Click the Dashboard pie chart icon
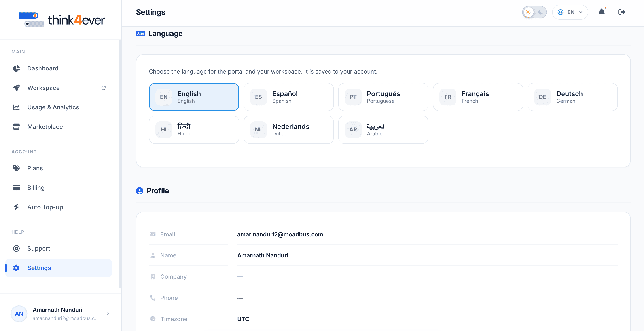This screenshot has height=331, width=644. tap(17, 68)
